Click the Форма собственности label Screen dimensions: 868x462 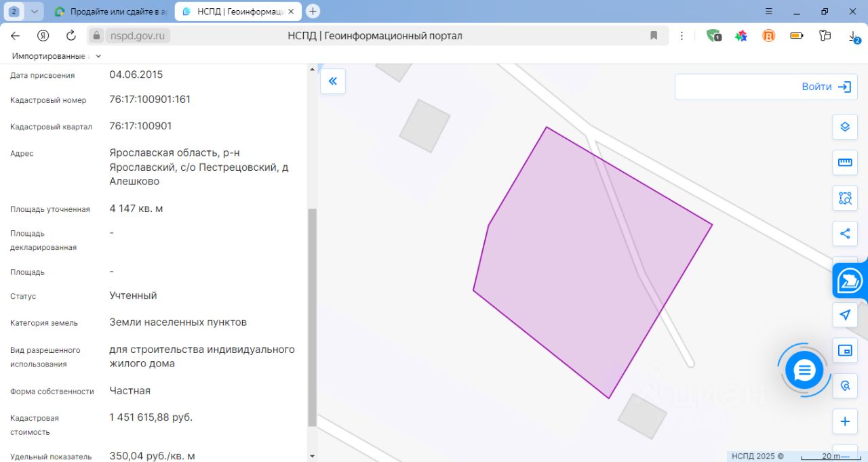pyautogui.click(x=52, y=392)
